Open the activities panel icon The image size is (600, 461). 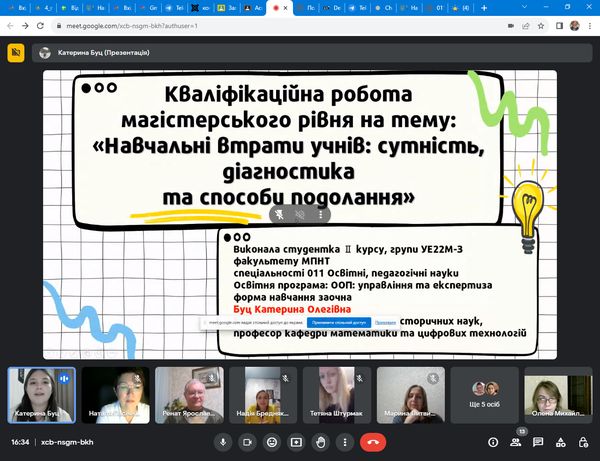[x=560, y=441]
